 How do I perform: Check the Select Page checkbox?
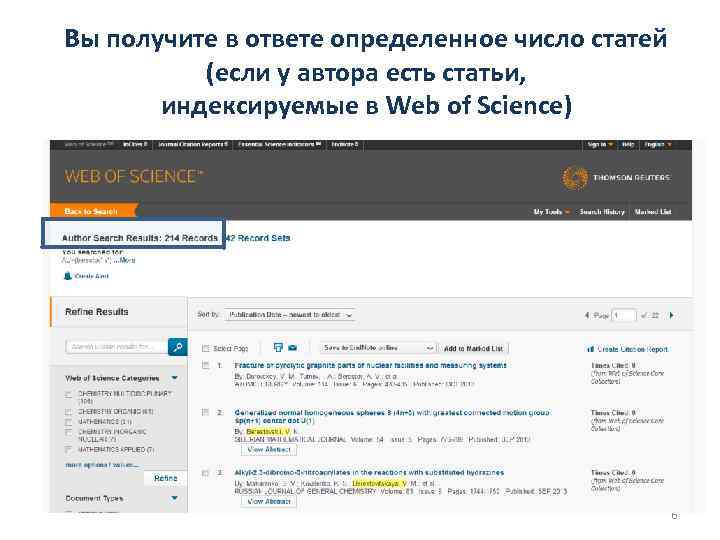(205, 349)
